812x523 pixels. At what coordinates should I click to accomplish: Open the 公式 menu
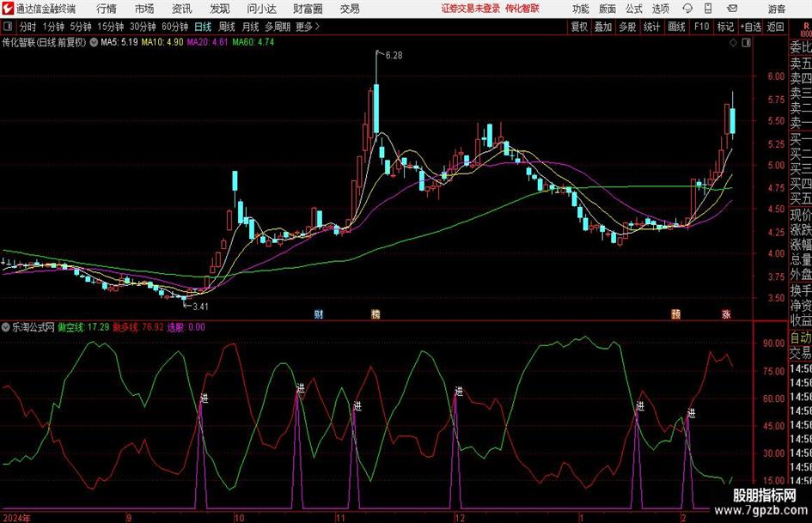click(x=633, y=9)
